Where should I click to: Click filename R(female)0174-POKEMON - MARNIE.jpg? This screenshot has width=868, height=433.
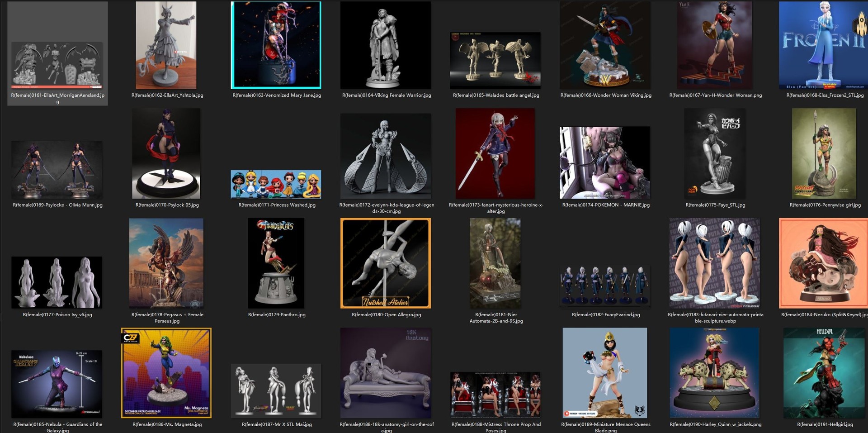click(606, 205)
